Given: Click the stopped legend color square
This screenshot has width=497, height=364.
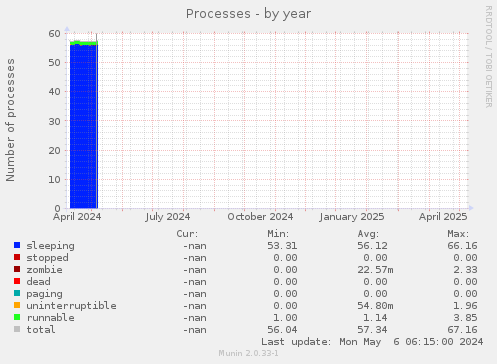Looking at the screenshot, I should point(17,257).
